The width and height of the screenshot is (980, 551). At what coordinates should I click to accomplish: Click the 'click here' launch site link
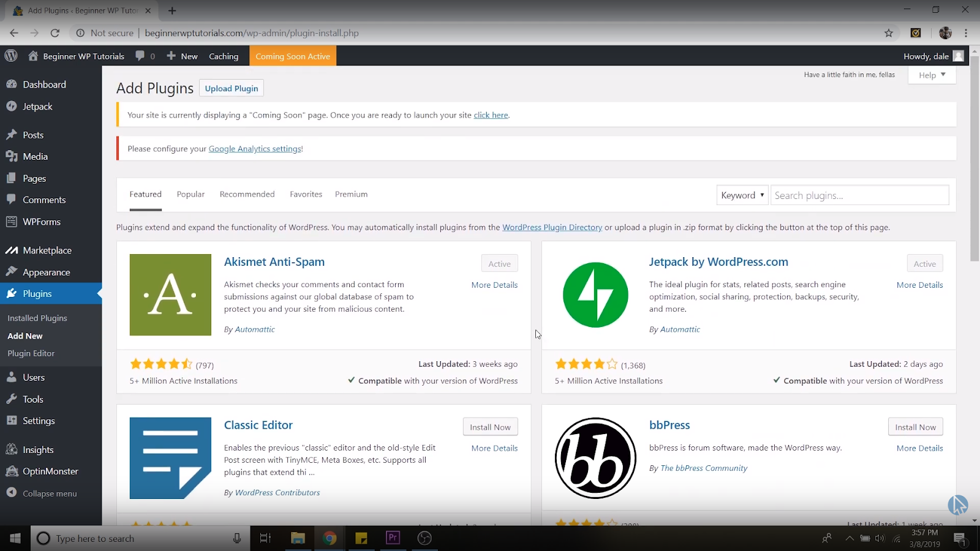491,115
